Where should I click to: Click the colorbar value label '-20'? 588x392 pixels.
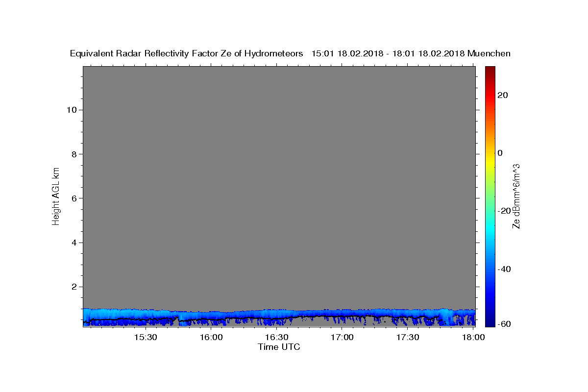pyautogui.click(x=503, y=211)
